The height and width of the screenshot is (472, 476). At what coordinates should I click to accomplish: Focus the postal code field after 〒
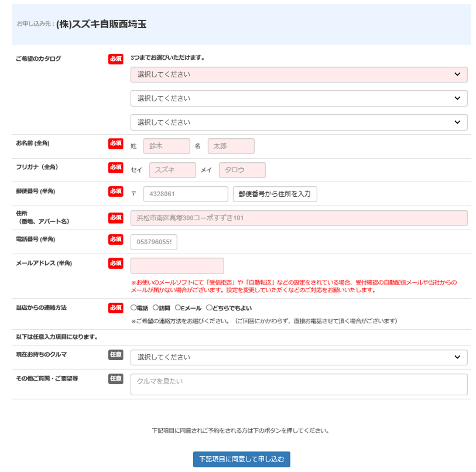coord(186,194)
